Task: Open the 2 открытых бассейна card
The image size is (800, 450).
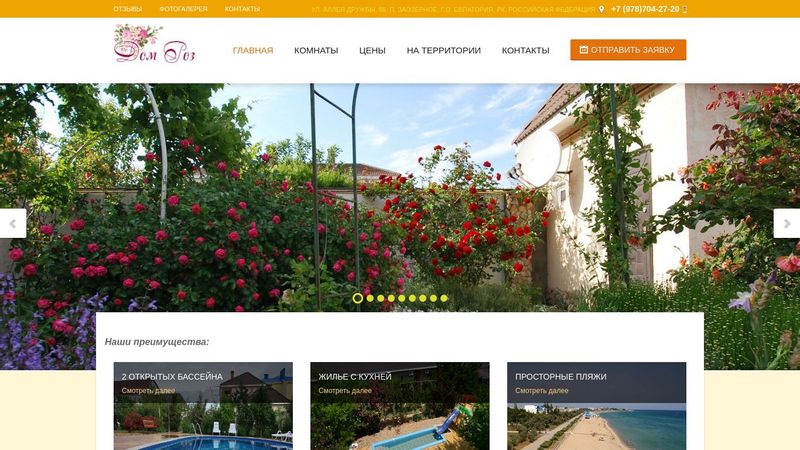Action: (203, 406)
